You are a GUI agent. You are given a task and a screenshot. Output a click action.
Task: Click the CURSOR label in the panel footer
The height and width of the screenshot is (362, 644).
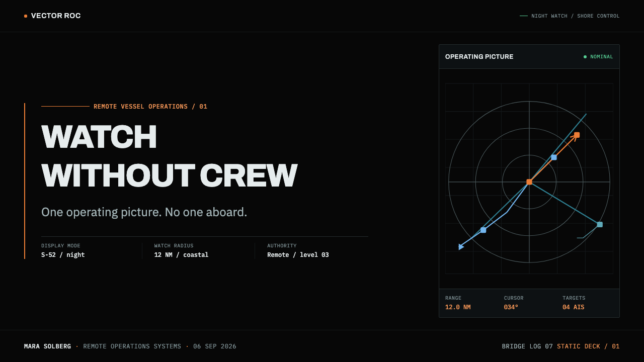coord(514,298)
